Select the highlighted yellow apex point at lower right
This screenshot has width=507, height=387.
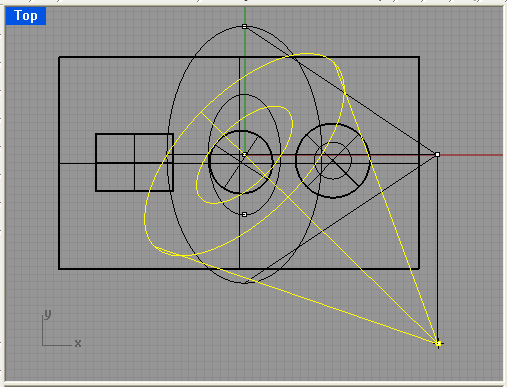pyautogui.click(x=439, y=343)
